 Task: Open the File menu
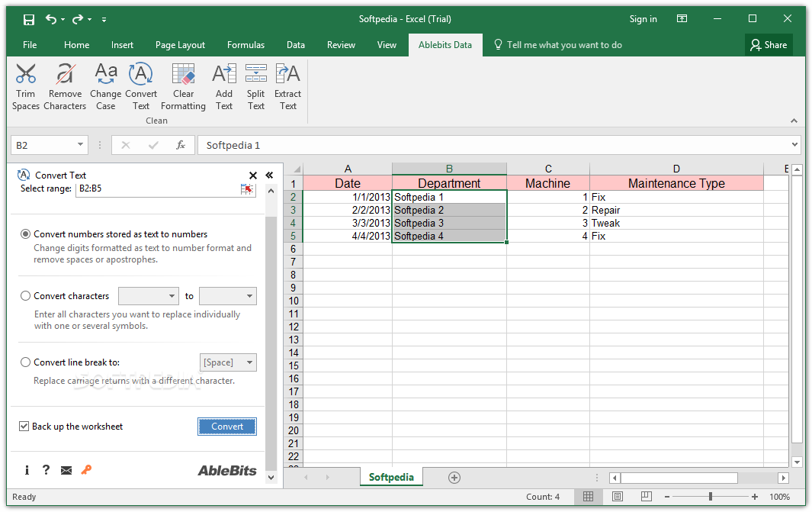(30, 45)
